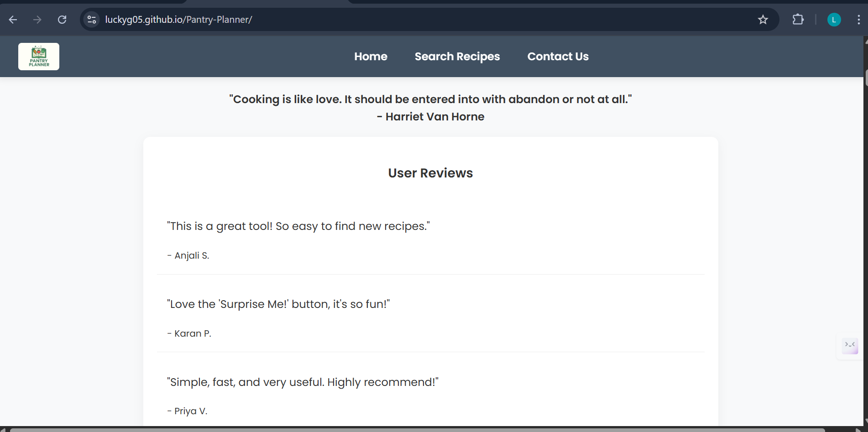Open the profile avatar labeled L
The height and width of the screenshot is (432, 868).
click(834, 20)
